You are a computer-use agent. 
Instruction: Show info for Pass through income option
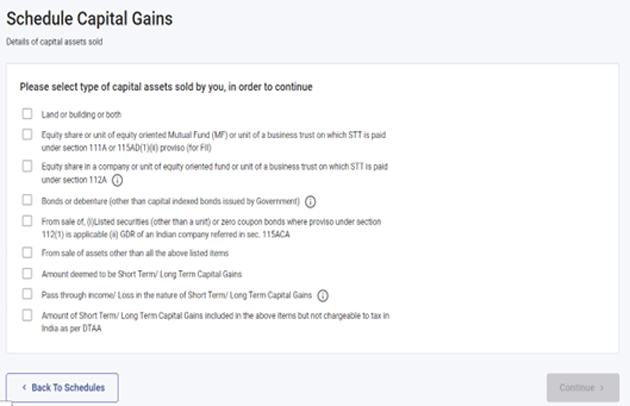coord(323,295)
